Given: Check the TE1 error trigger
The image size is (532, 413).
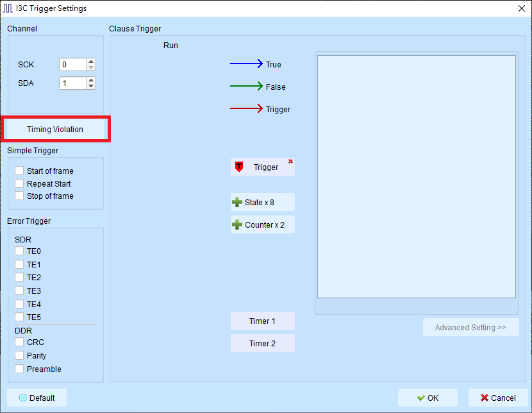Looking at the screenshot, I should pyautogui.click(x=19, y=264).
